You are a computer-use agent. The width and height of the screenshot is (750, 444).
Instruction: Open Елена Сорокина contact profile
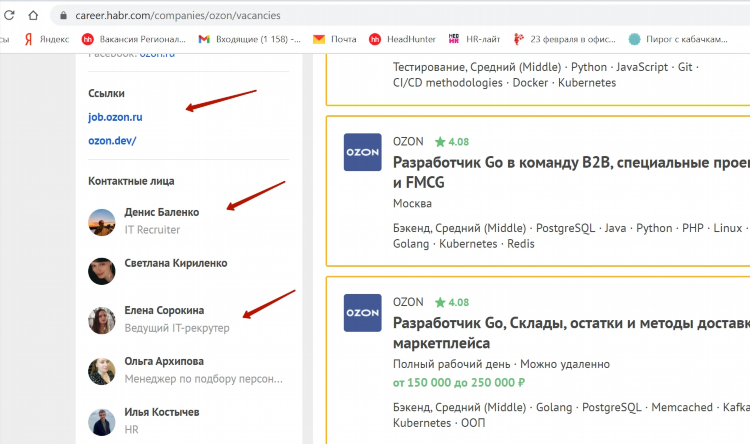[164, 310]
